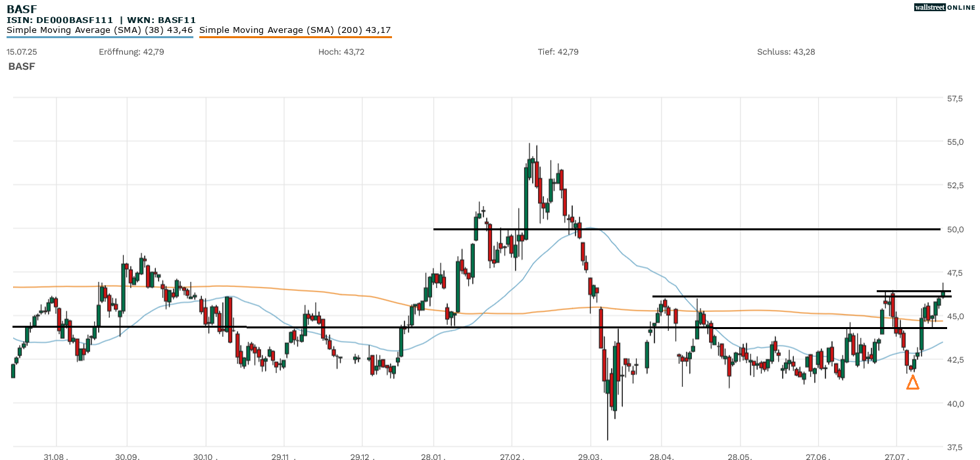Click the 57,5 price axis label
The width and height of the screenshot is (980, 460).
tap(954, 99)
